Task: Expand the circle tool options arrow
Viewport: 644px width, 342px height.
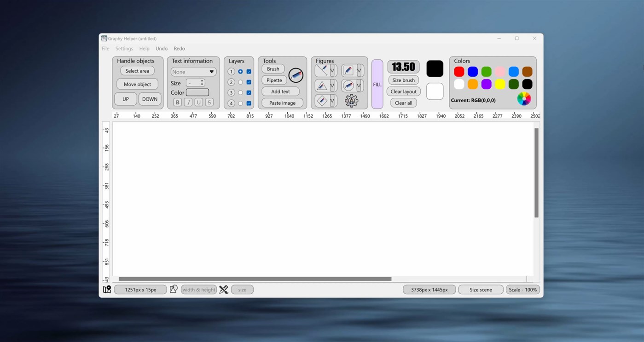Action: 359,85
